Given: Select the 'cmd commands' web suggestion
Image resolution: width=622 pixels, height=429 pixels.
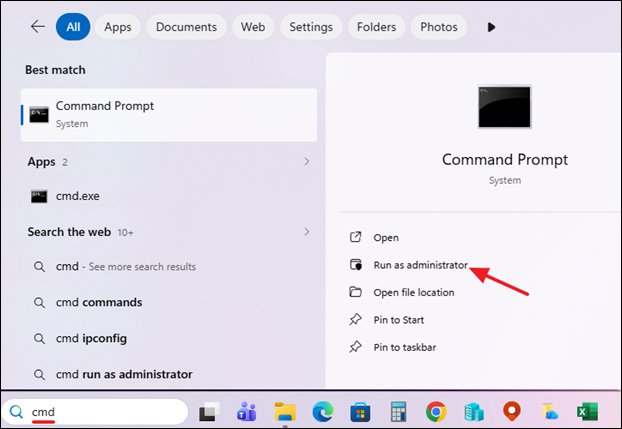Looking at the screenshot, I should (x=169, y=302).
